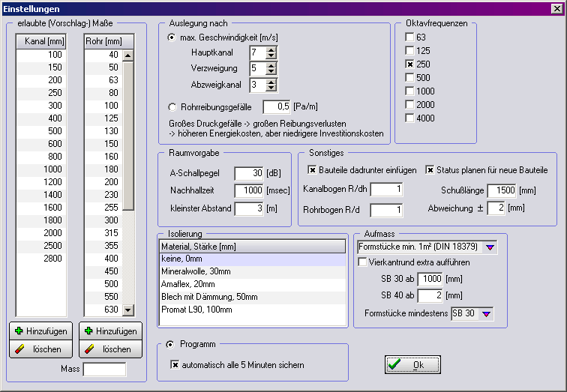Enable the 63 Hz octave frequency checkbox
Screen dimensions: 567x392
point(409,37)
